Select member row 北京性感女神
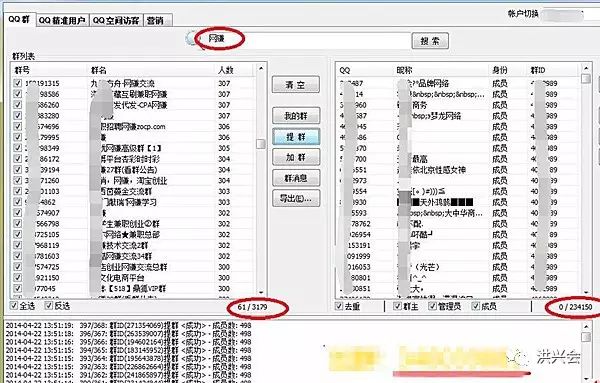The width and height of the screenshot is (600, 383). (458, 169)
